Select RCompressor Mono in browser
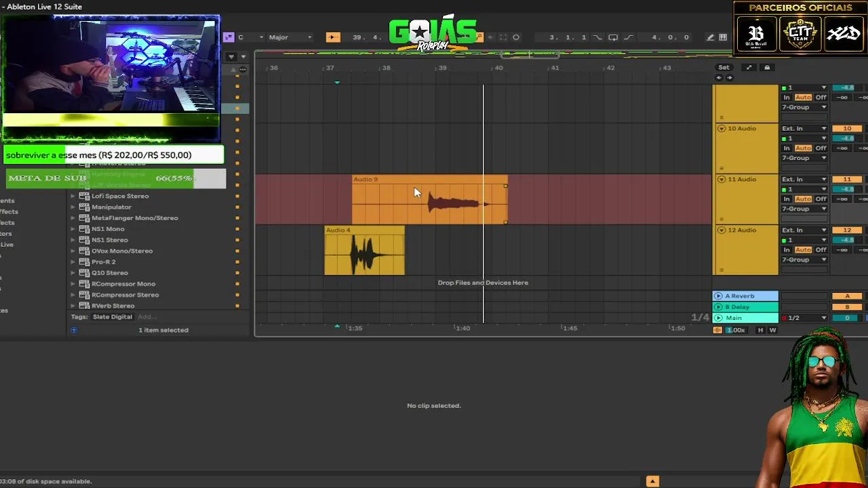Image resolution: width=868 pixels, height=488 pixels. 123,284
